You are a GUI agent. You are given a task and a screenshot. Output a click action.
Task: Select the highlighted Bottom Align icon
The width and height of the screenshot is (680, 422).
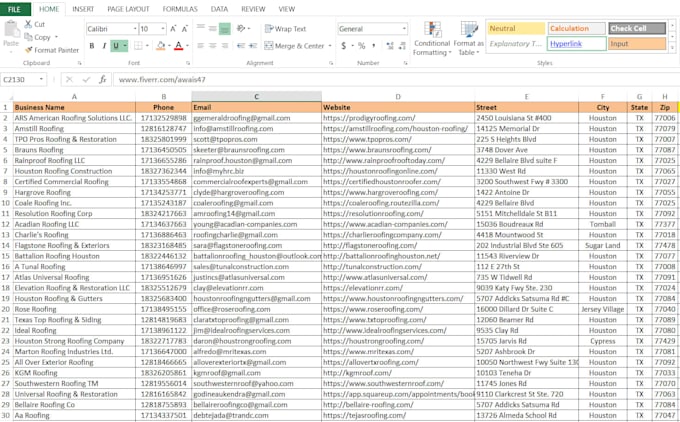[x=225, y=29]
